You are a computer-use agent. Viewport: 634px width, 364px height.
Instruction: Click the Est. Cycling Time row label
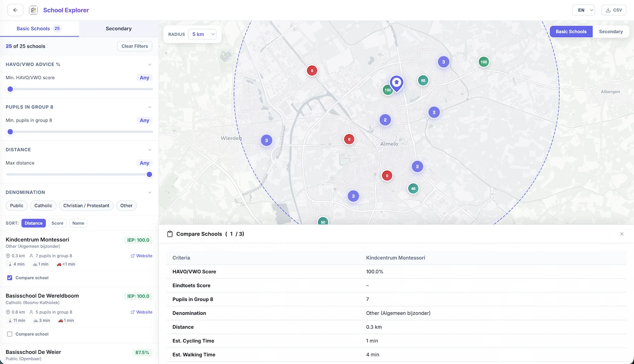pos(193,341)
